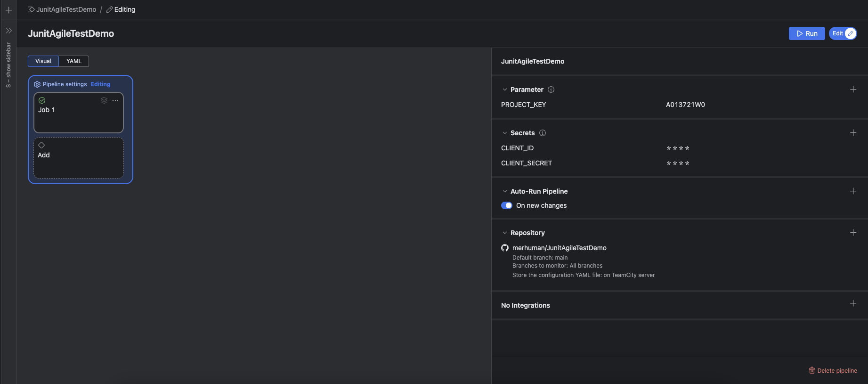Screen dimensions: 868x384
Task: Click the PROJECT_KEY parameter name
Action: (x=523, y=105)
